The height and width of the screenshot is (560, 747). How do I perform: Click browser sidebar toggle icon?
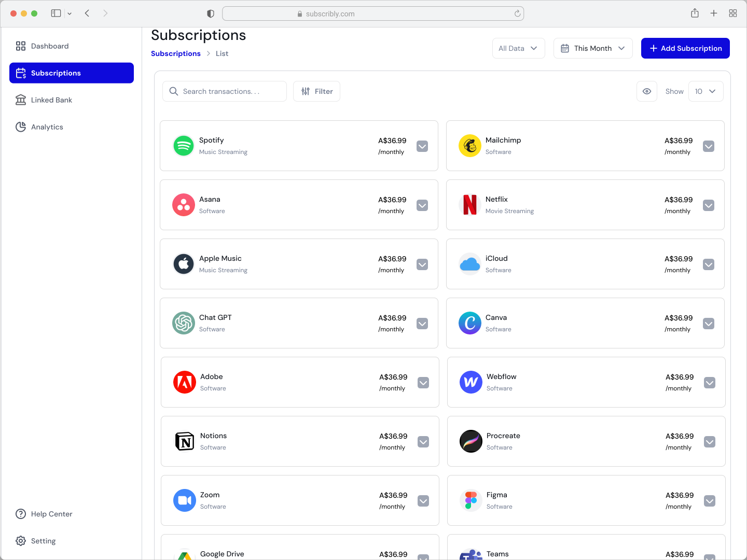click(56, 13)
